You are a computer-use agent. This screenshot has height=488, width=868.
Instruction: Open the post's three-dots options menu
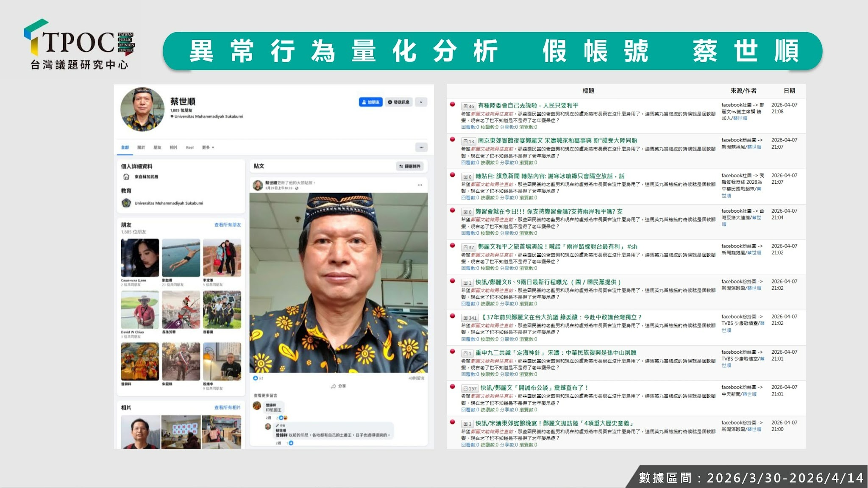(420, 185)
